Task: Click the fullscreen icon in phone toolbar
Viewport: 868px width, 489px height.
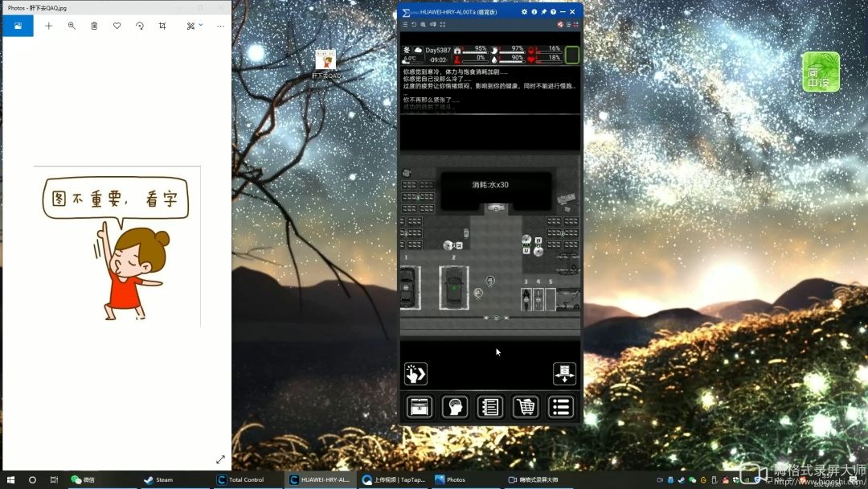Action: (442, 24)
